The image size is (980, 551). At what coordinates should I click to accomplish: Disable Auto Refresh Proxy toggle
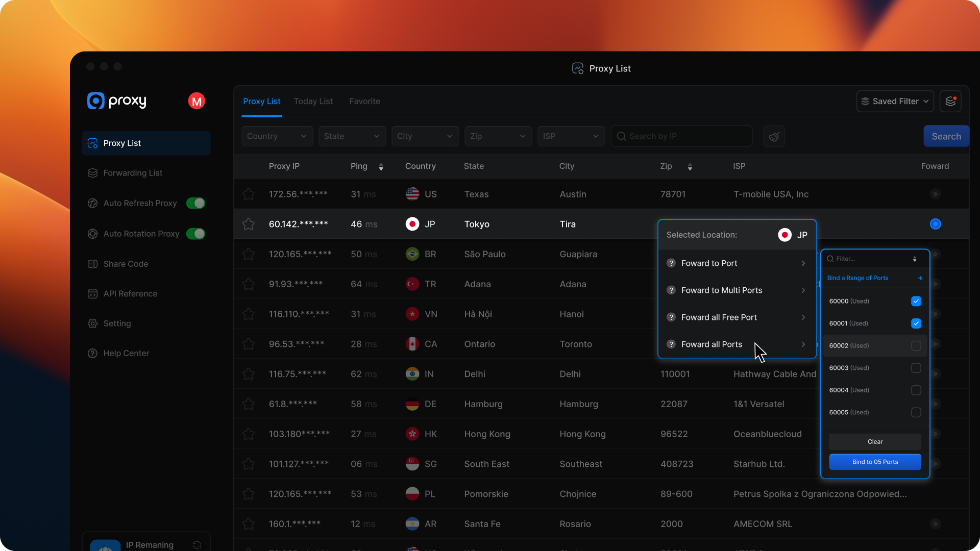[195, 203]
